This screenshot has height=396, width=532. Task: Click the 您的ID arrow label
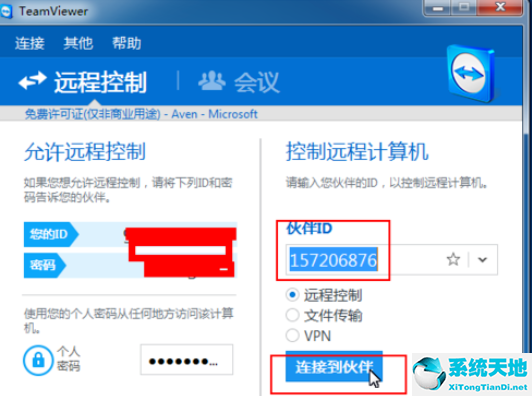click(x=51, y=234)
